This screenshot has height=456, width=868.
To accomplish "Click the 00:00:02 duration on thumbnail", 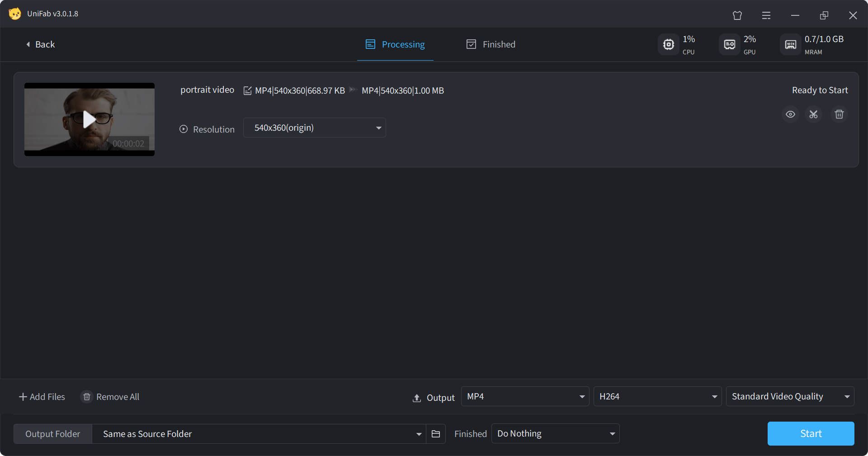I will tap(128, 143).
